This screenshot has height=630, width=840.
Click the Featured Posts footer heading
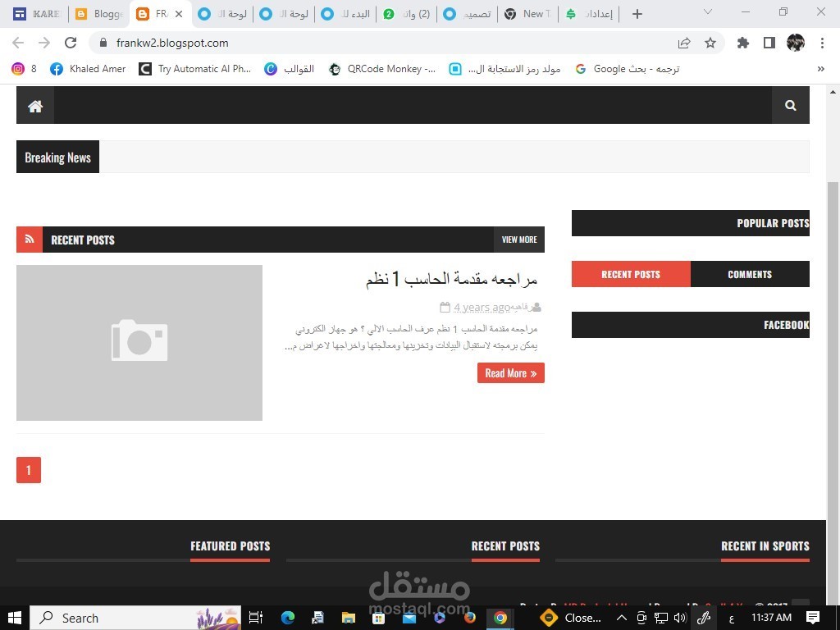click(x=231, y=546)
